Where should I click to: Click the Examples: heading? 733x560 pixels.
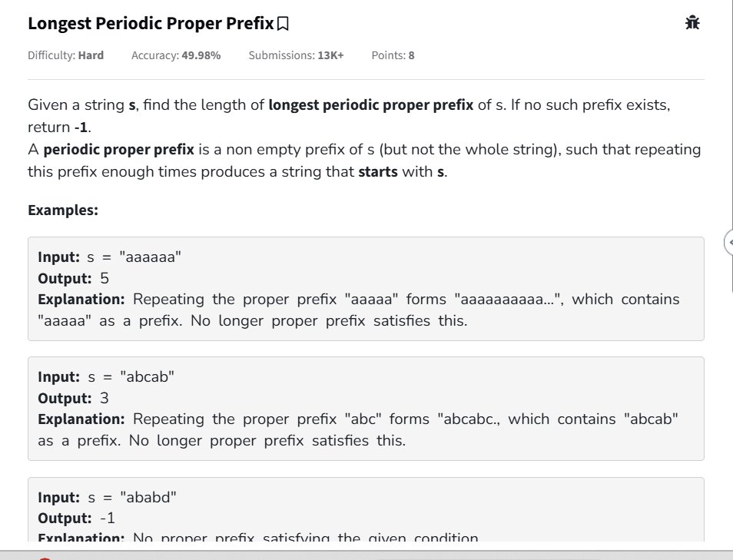63,210
